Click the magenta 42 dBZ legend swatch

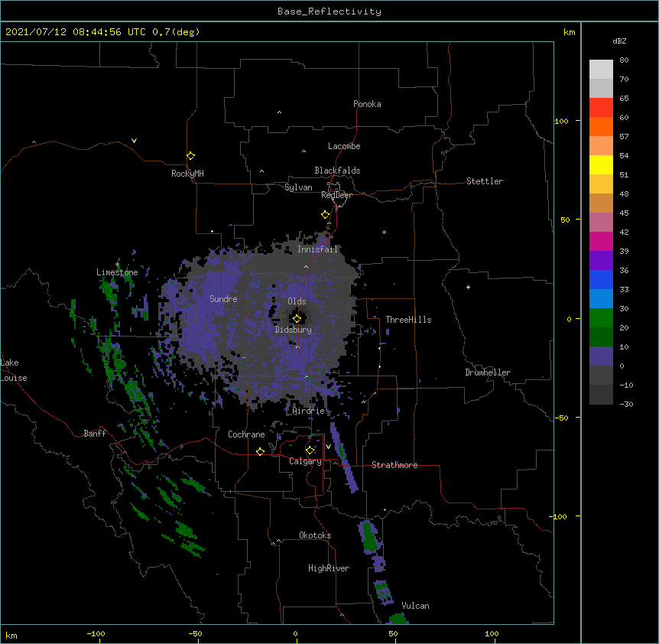click(x=601, y=241)
